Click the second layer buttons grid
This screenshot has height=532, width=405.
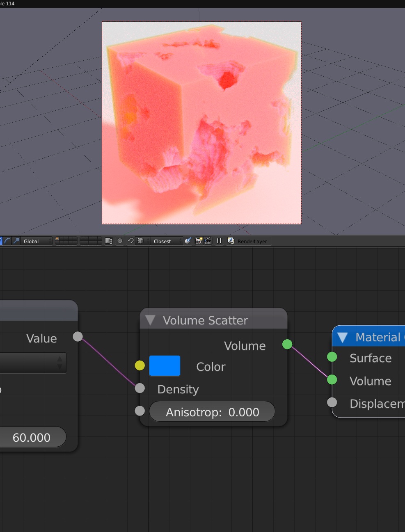click(91, 241)
